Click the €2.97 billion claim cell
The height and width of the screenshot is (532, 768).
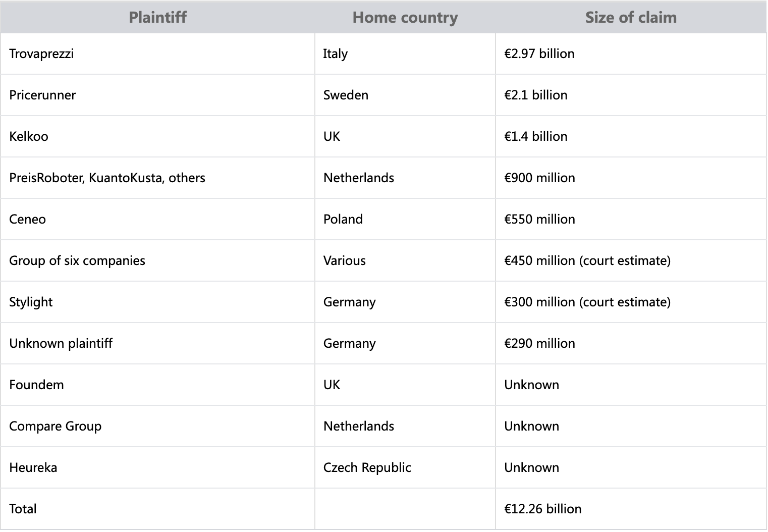pyautogui.click(x=631, y=54)
